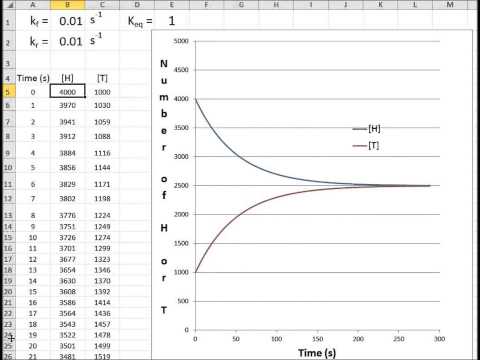Click the 150 label on the horizontal axis
Screen dimensions: 480x360
coord(317,339)
